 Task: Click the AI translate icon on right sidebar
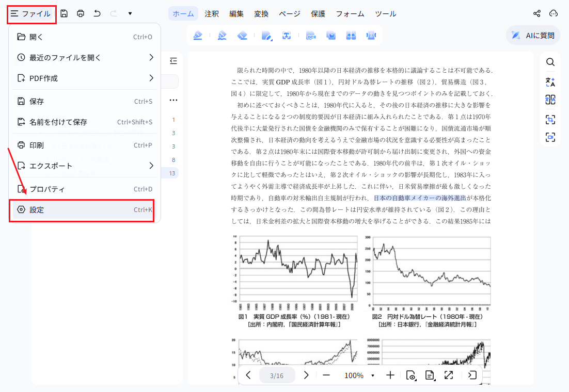tap(550, 82)
